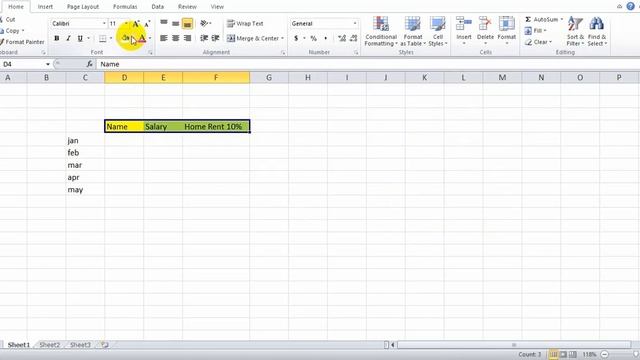640x360 pixels.
Task: Click the Insert Function fx icon
Action: [x=89, y=64]
